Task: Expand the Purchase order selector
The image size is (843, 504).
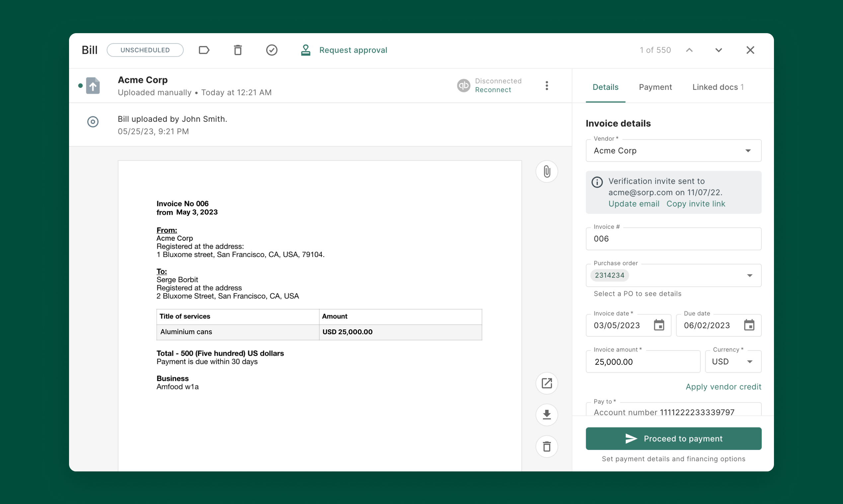Action: 749,276
